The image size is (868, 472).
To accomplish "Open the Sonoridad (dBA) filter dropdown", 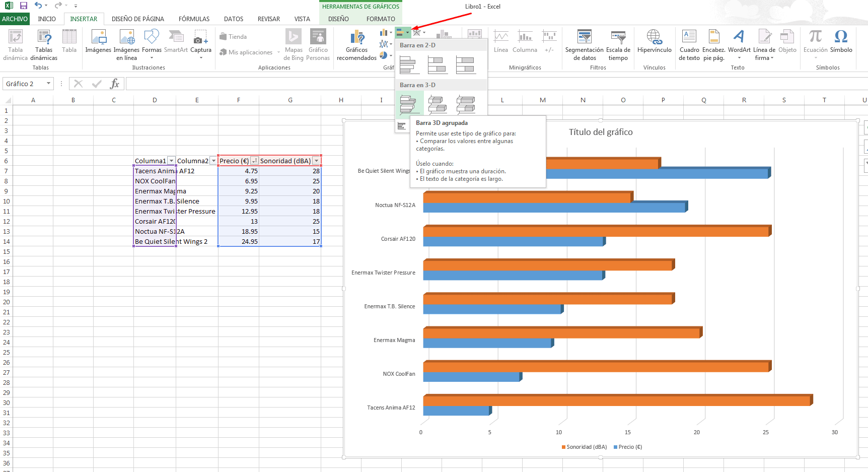I will click(316, 161).
